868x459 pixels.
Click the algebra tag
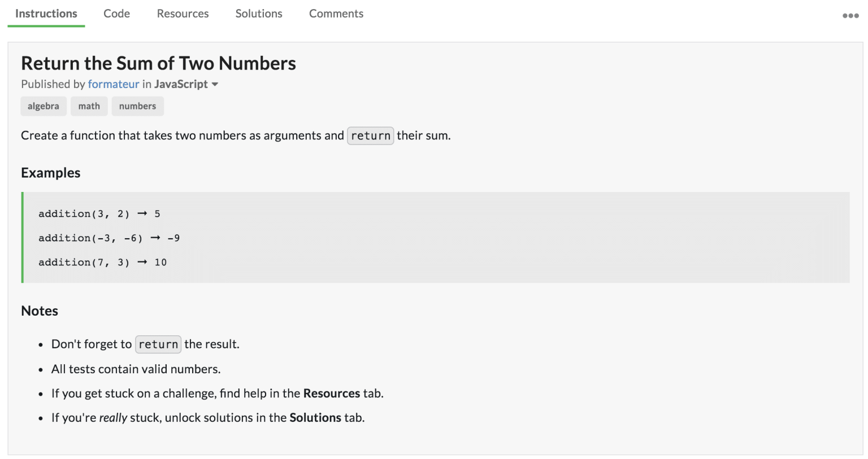point(44,106)
